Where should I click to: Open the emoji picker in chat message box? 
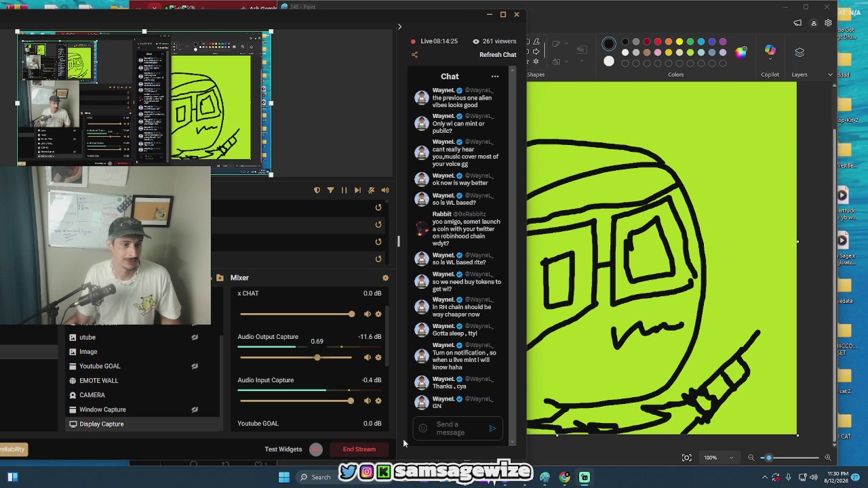point(423,428)
